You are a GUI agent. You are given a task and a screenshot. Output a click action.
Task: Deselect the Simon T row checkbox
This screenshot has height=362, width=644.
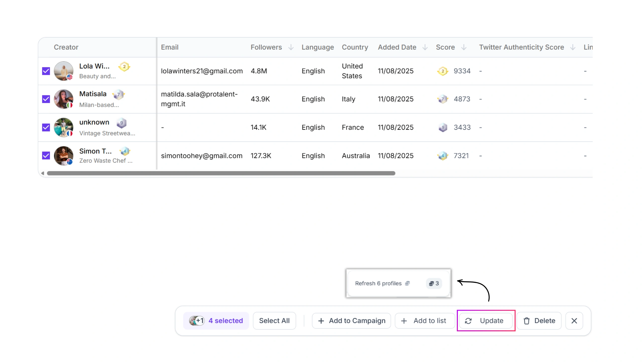point(46,156)
